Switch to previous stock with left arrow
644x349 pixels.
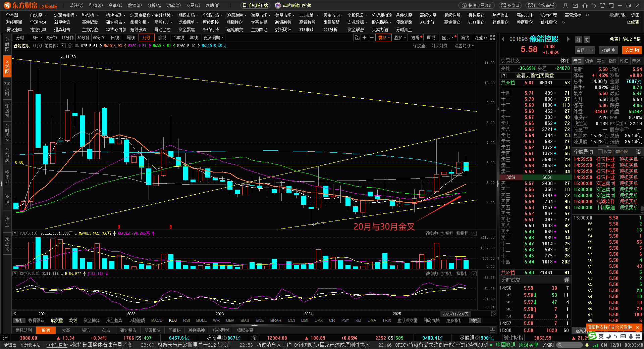click(503, 39)
